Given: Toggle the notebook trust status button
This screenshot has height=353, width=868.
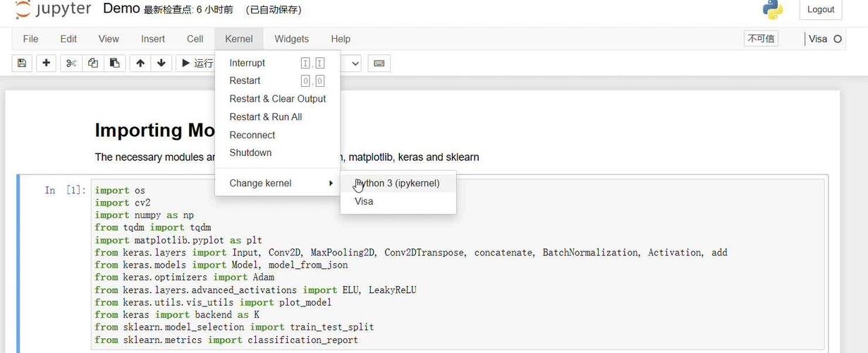Looking at the screenshot, I should click(x=761, y=39).
